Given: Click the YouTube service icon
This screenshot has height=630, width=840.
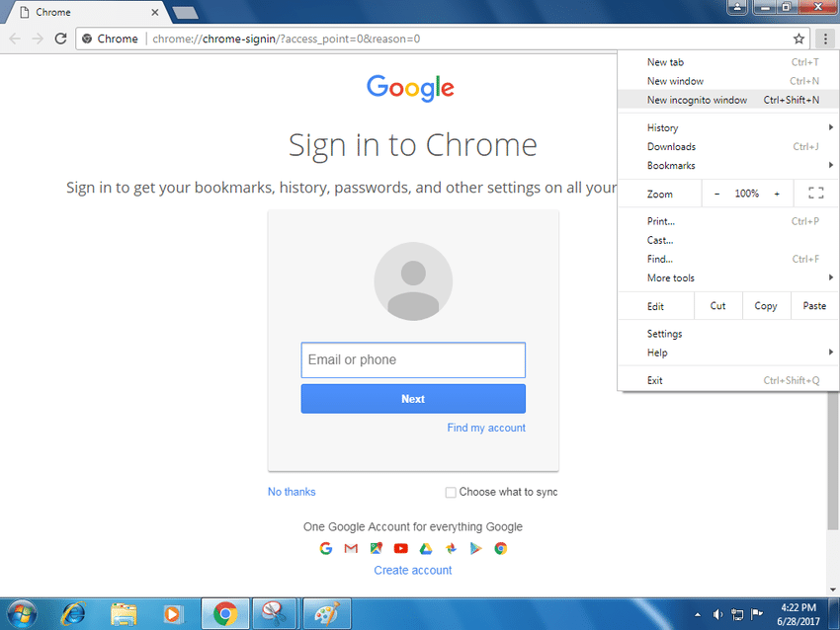Looking at the screenshot, I should [x=400, y=548].
